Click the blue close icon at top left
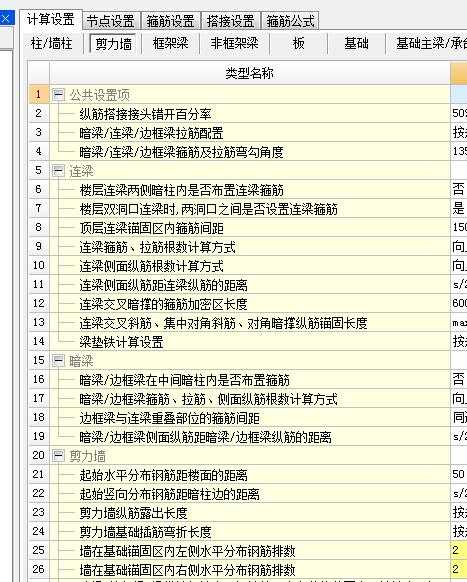The image size is (467, 582). pyautogui.click(x=6, y=18)
